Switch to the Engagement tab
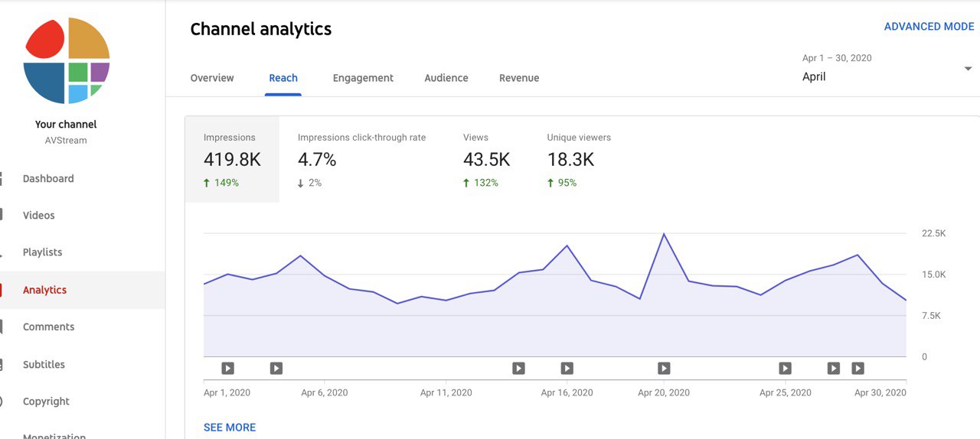980x439 pixels. pos(363,78)
